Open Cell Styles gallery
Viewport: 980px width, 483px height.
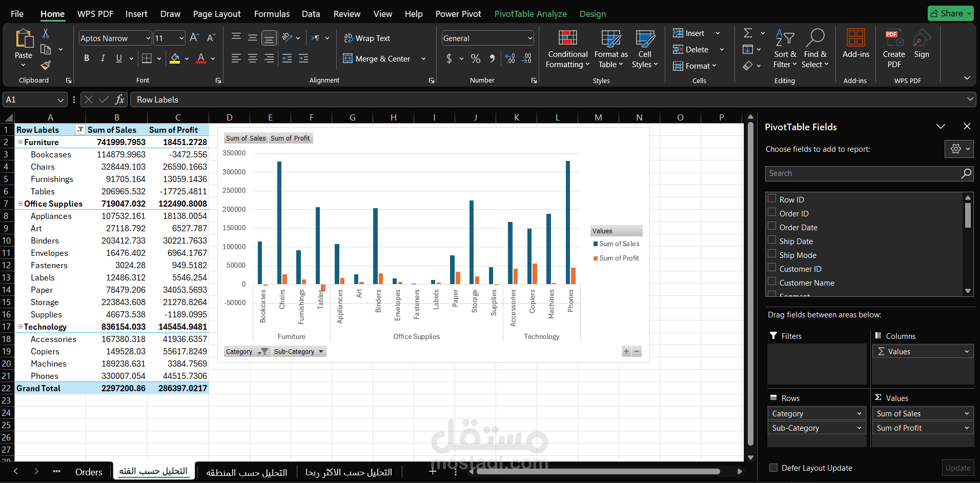(x=645, y=49)
